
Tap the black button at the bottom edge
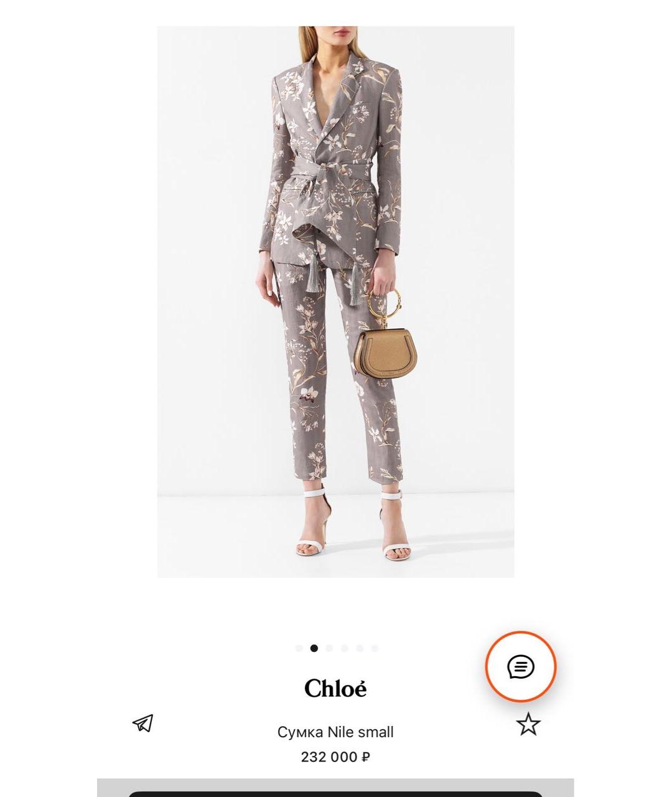335,794
